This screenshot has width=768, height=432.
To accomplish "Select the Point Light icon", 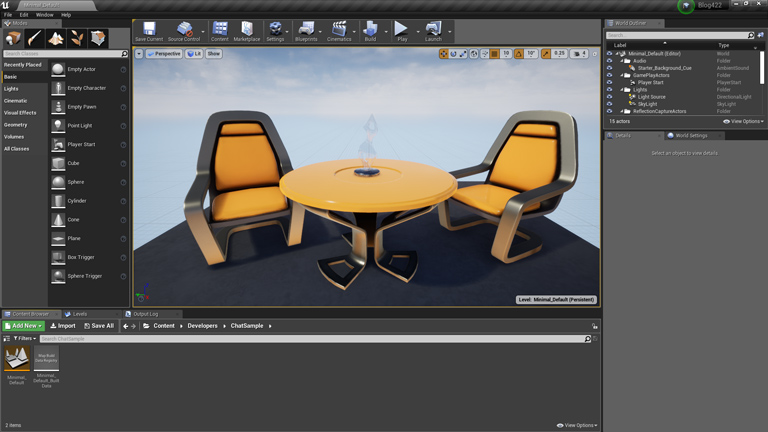I will click(58, 126).
